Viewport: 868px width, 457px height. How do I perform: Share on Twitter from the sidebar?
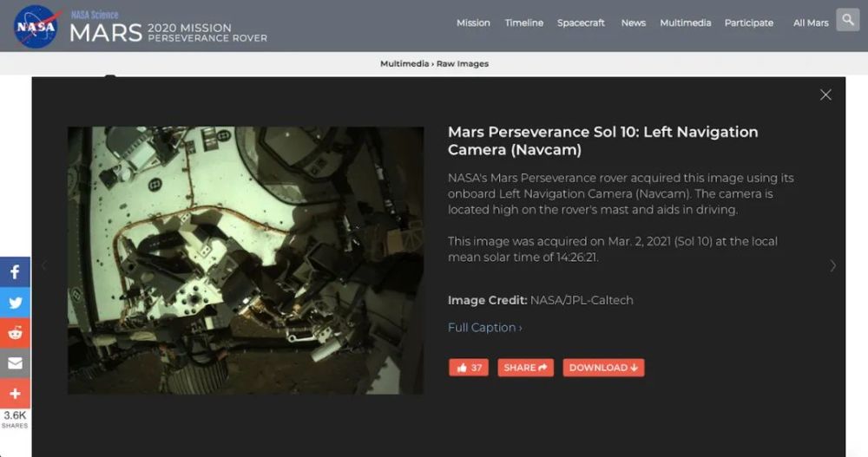pyautogui.click(x=15, y=303)
